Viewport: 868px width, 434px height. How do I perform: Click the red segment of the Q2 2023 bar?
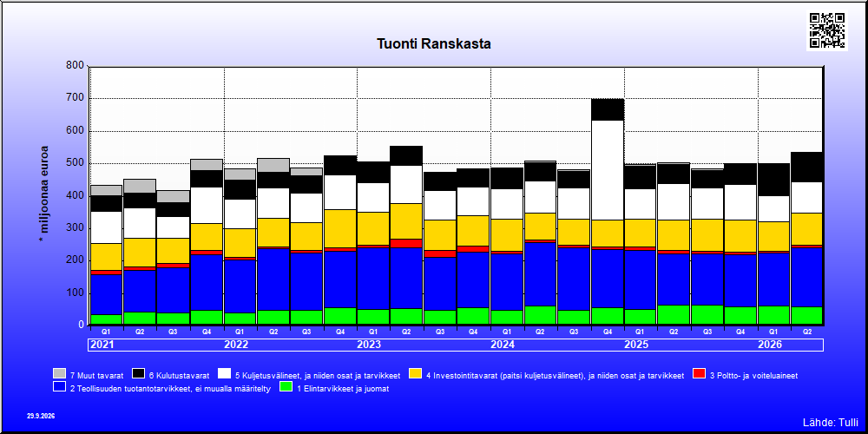pos(407,244)
